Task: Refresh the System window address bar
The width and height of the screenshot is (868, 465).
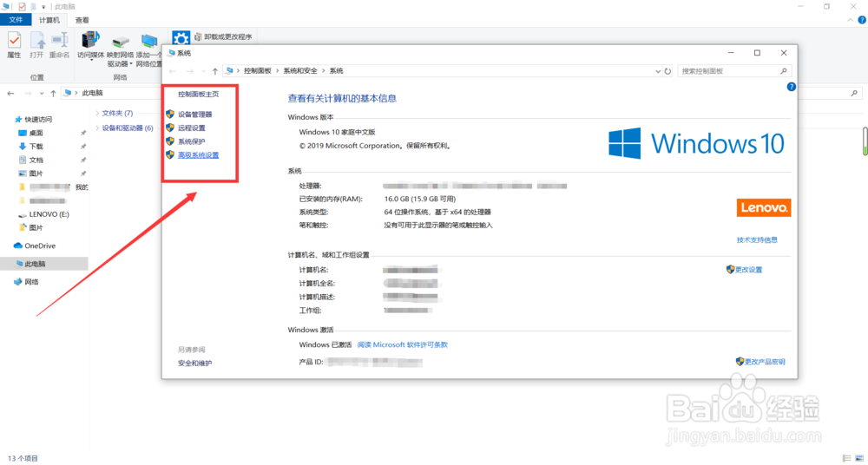Action: 667,71
